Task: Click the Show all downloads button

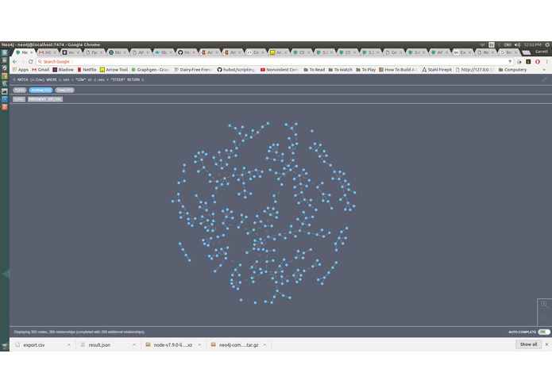Action: tap(528, 344)
